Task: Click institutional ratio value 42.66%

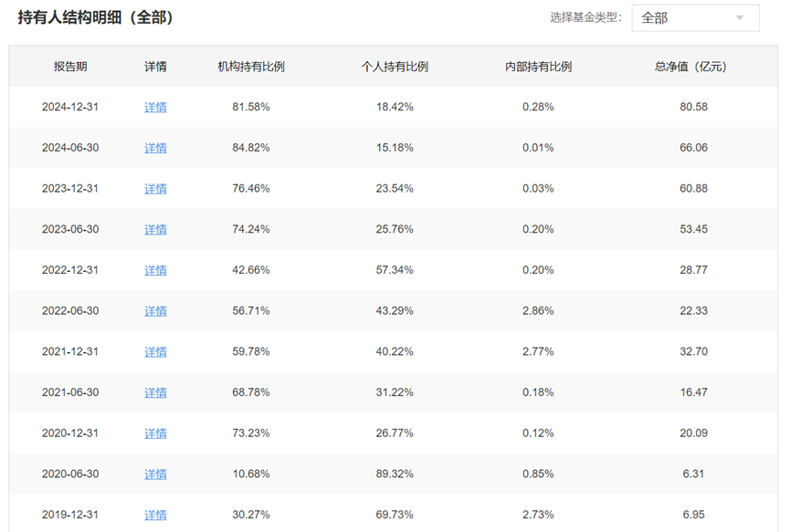Action: coord(251,270)
